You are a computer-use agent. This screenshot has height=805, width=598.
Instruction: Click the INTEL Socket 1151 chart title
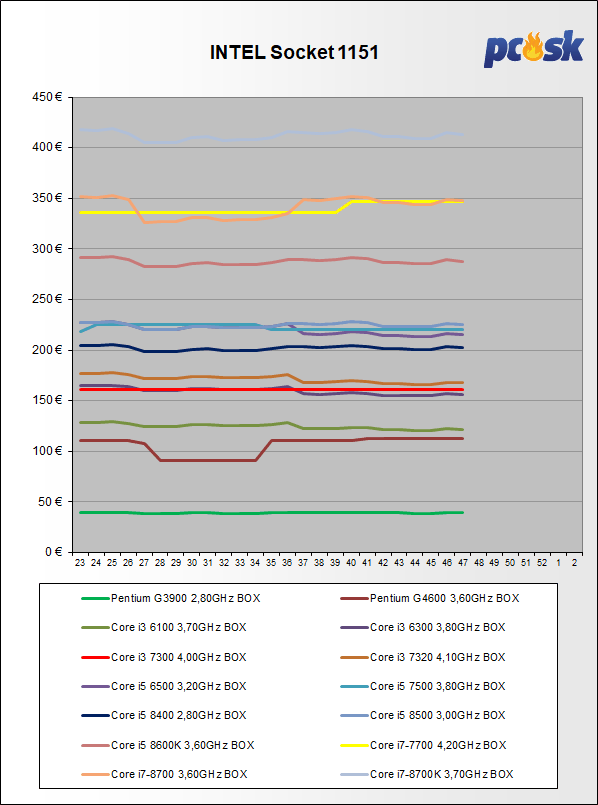[x=294, y=52]
